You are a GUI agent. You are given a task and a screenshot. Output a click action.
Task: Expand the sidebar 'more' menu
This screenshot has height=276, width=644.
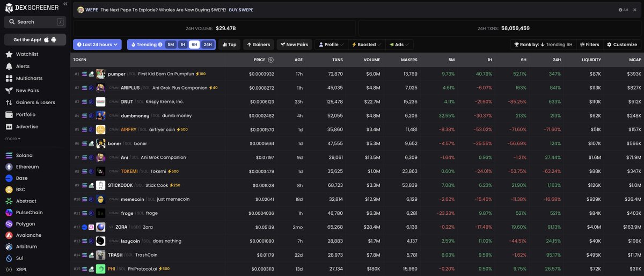13,139
